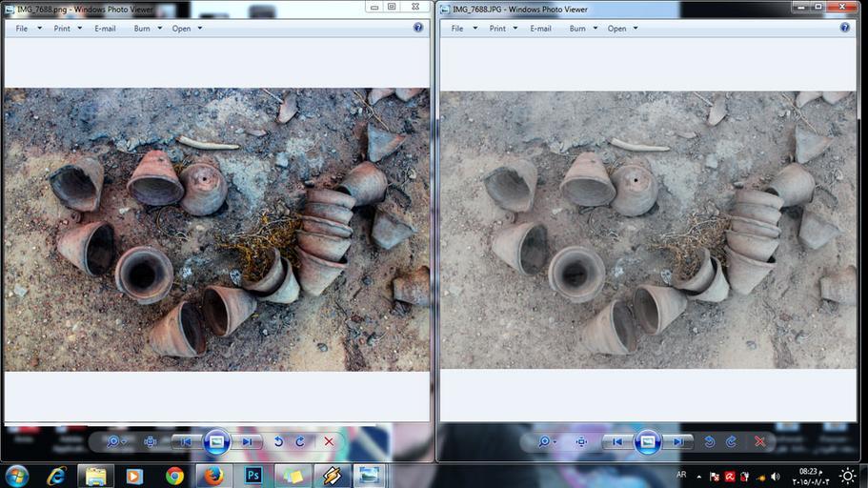The width and height of the screenshot is (868, 488).
Task: Delete the image in IMG_7688.png window
Action: click(329, 441)
